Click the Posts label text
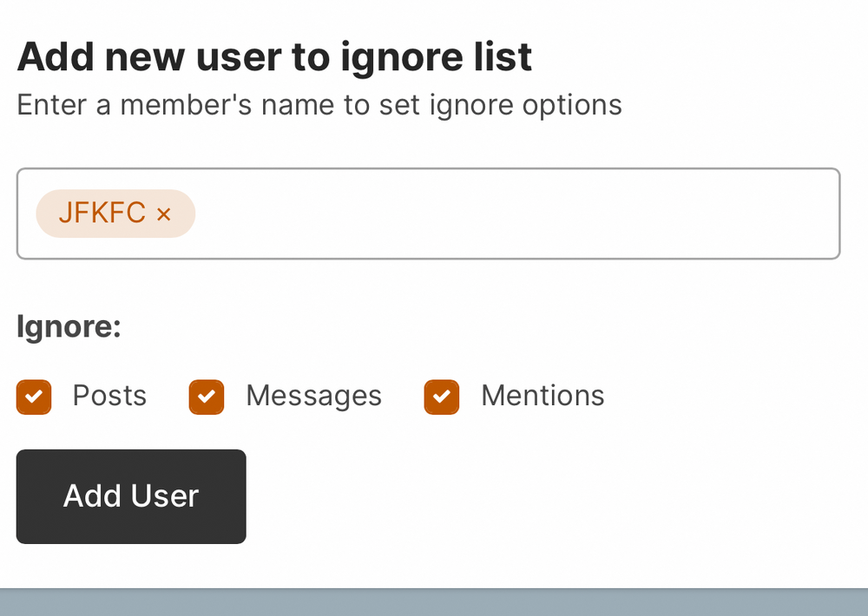Viewport: 868px width, 616px height. coord(109,396)
